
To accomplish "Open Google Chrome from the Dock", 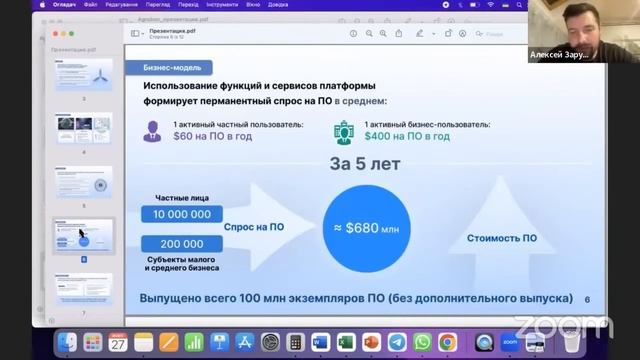I will 448,342.
